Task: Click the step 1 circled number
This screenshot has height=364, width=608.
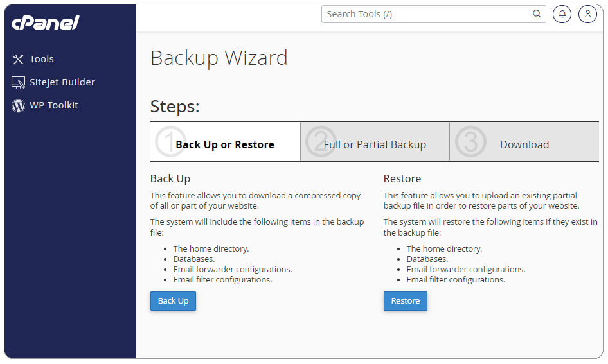Action: tap(170, 142)
